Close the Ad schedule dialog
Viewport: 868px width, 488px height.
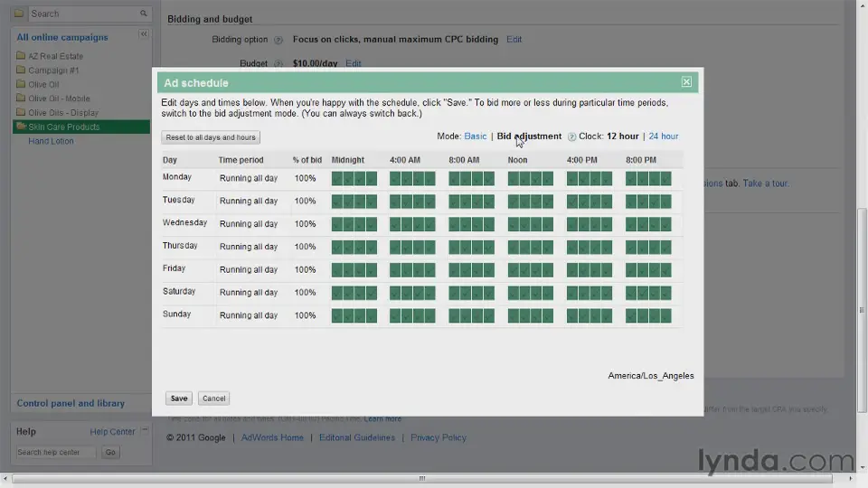point(686,82)
